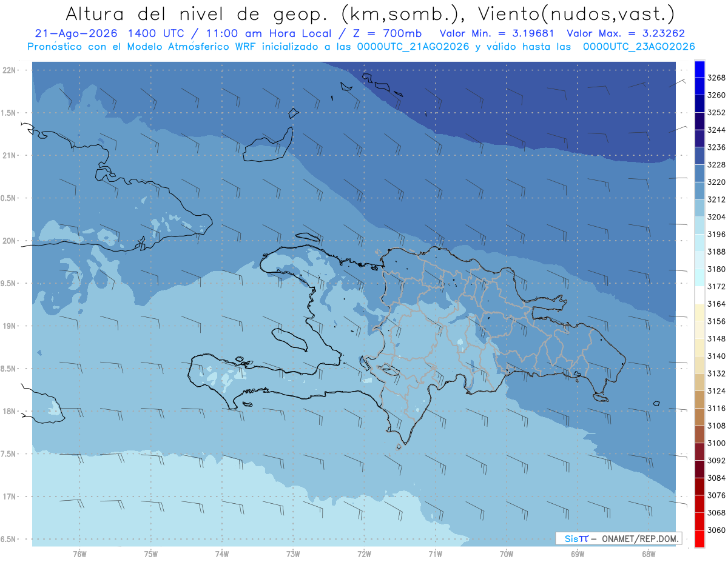Click the 68W longitude label
The height and width of the screenshot is (562, 728).
(x=649, y=554)
